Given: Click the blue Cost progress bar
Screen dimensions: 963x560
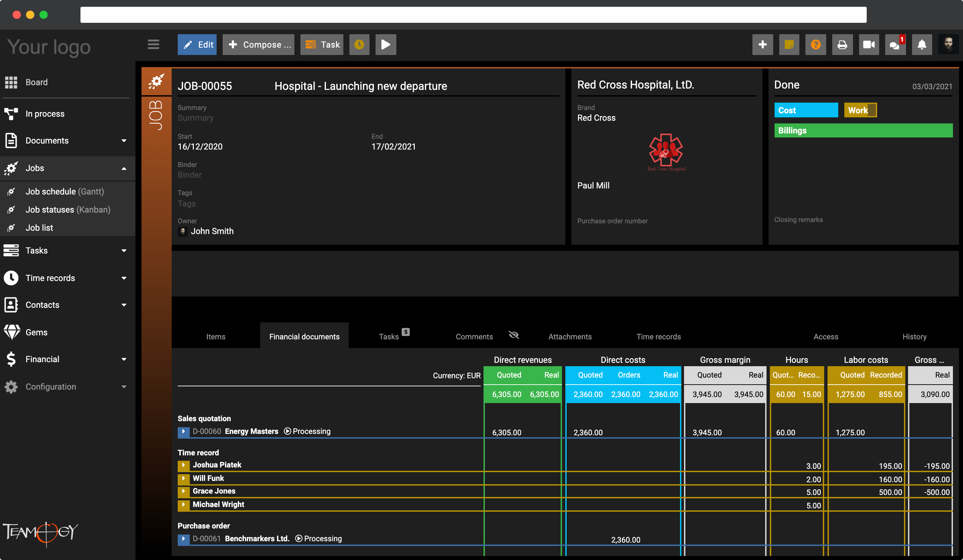Looking at the screenshot, I should (x=806, y=110).
